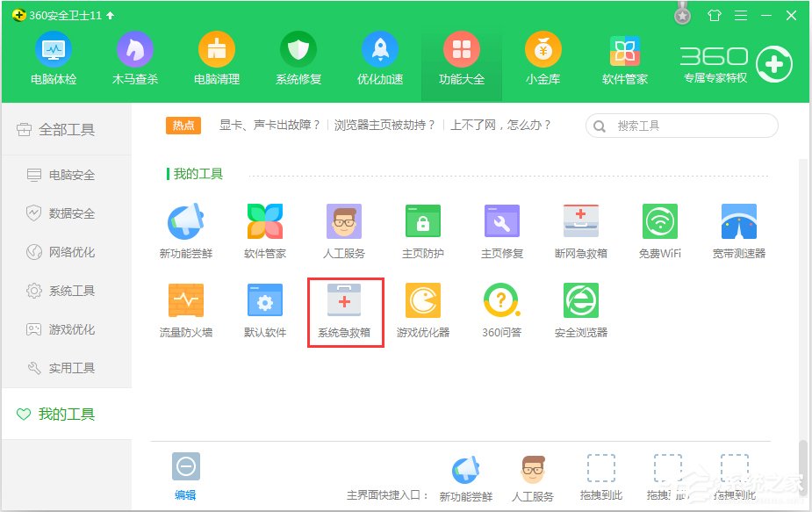Viewport: 812px width, 512px height.
Task: Open the 游戏优化器 tool
Action: [423, 301]
